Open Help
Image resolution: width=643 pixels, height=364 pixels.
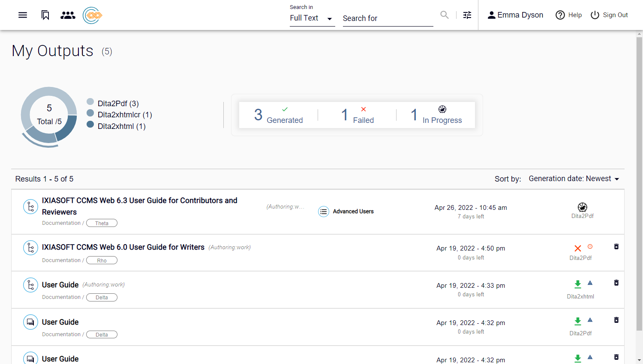pyautogui.click(x=569, y=15)
